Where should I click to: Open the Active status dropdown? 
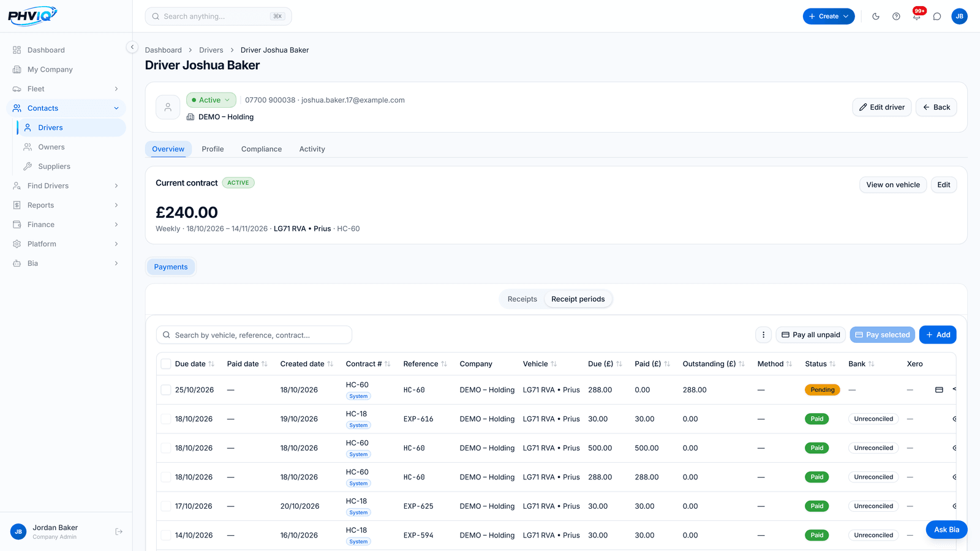pyautogui.click(x=211, y=100)
